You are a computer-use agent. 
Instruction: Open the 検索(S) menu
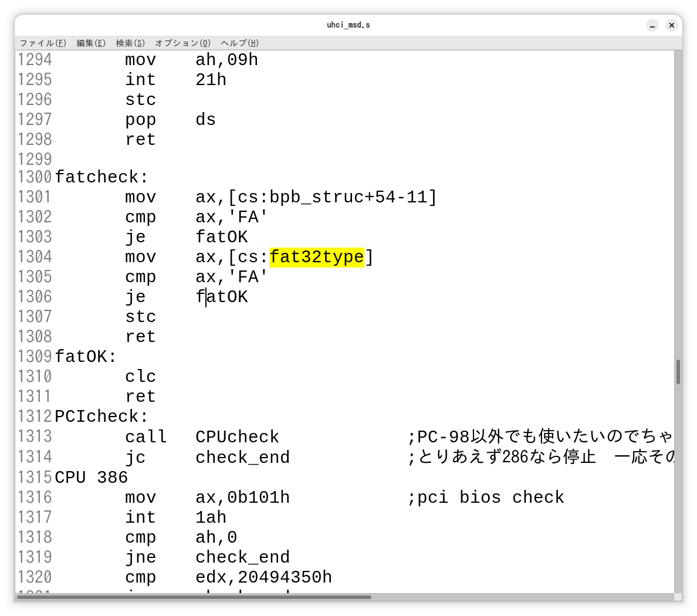coord(130,43)
